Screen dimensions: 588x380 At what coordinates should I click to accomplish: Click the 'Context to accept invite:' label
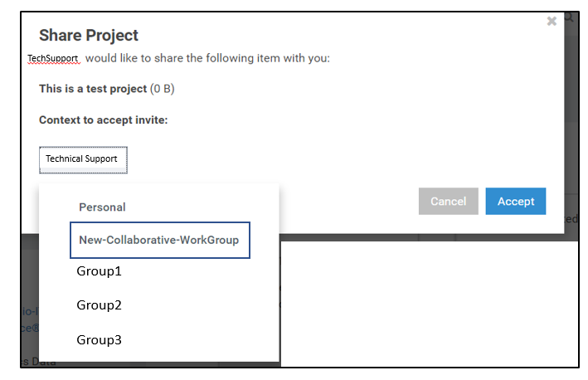point(104,120)
